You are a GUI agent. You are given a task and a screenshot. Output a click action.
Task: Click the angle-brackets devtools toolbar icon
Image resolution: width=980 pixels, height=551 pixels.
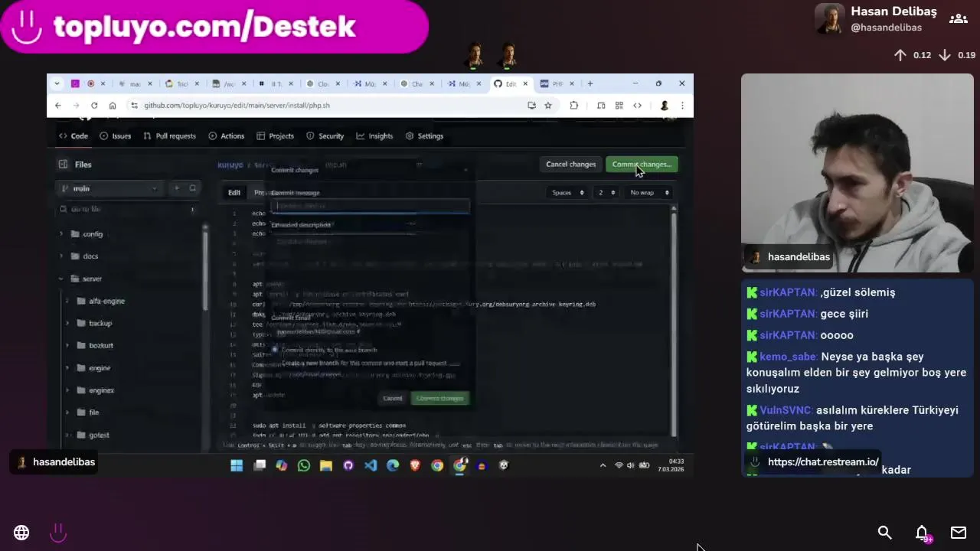tap(637, 106)
